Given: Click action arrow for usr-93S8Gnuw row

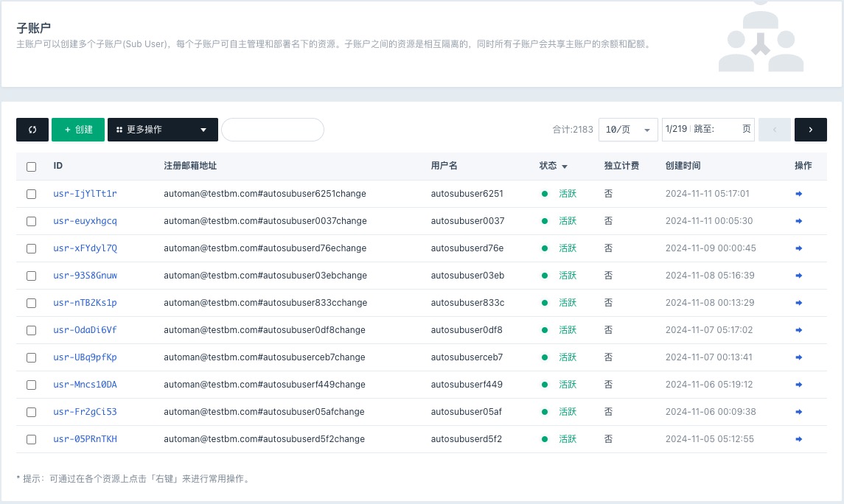Looking at the screenshot, I should point(799,276).
